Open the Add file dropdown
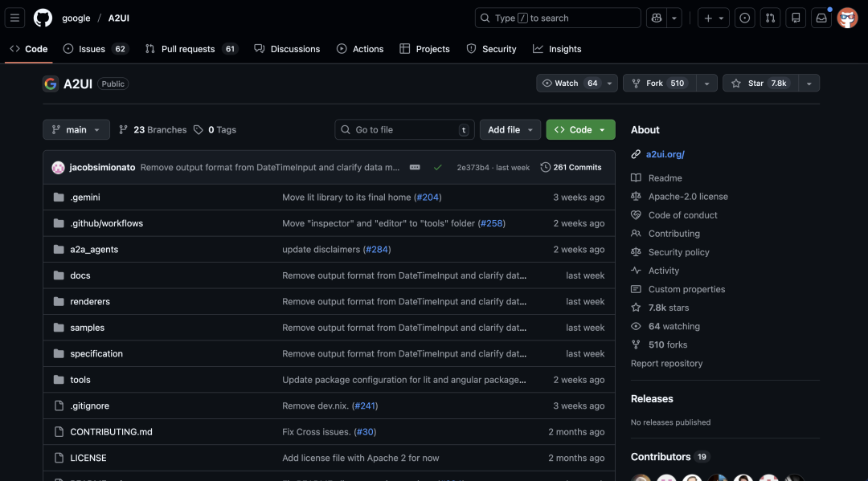 [510, 130]
